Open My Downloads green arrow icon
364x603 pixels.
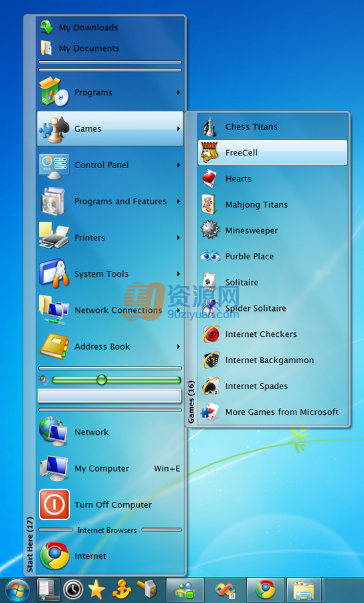(x=46, y=27)
